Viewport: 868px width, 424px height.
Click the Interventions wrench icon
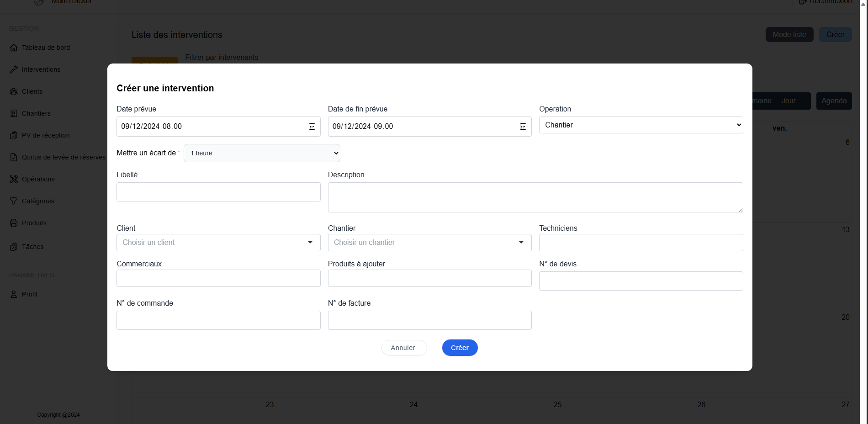click(14, 69)
